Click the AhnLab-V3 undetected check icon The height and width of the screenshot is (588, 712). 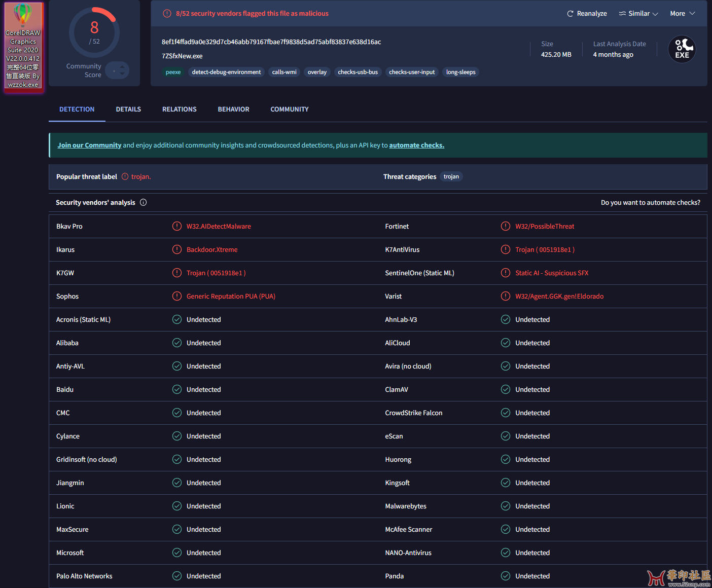[506, 319]
